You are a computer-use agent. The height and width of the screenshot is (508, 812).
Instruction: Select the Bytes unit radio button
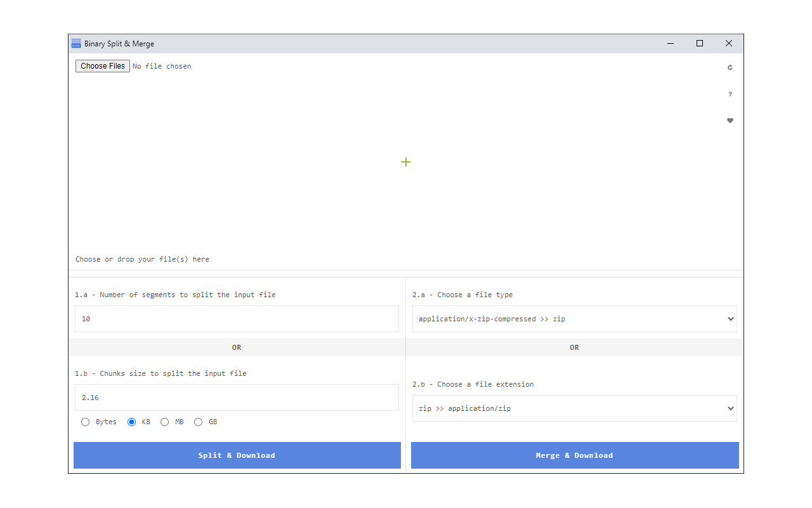click(86, 422)
